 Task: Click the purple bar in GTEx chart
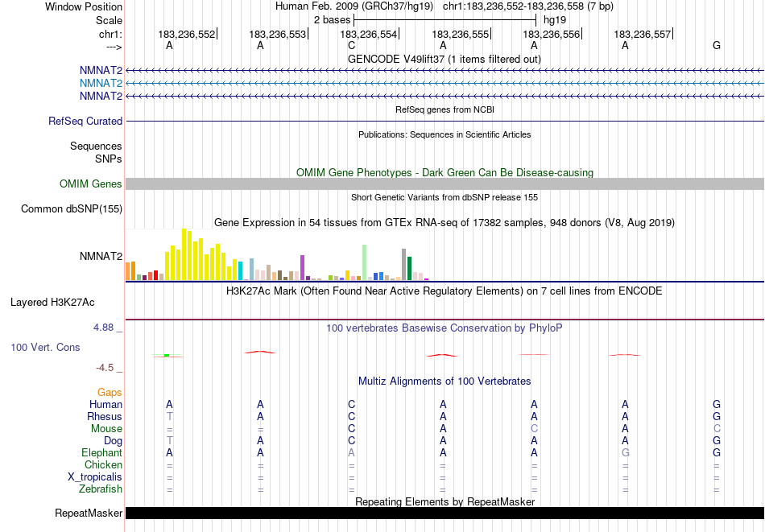click(302, 267)
